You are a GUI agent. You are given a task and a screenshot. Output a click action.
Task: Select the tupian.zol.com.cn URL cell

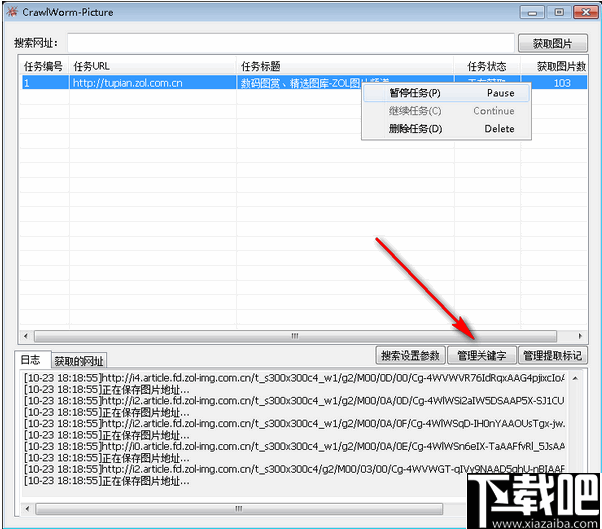(152, 83)
